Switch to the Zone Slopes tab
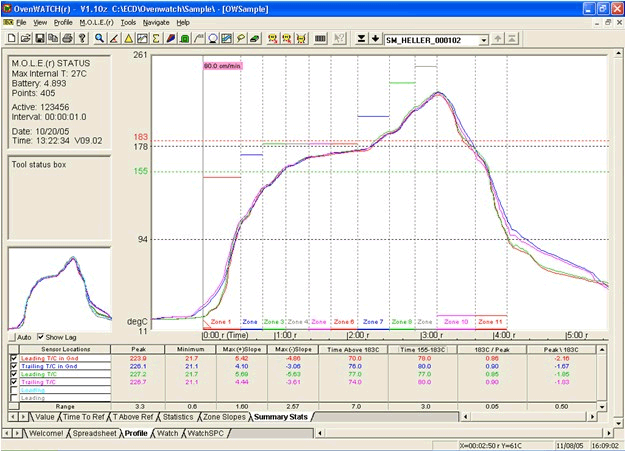This screenshot has height=451, width=625. [224, 417]
